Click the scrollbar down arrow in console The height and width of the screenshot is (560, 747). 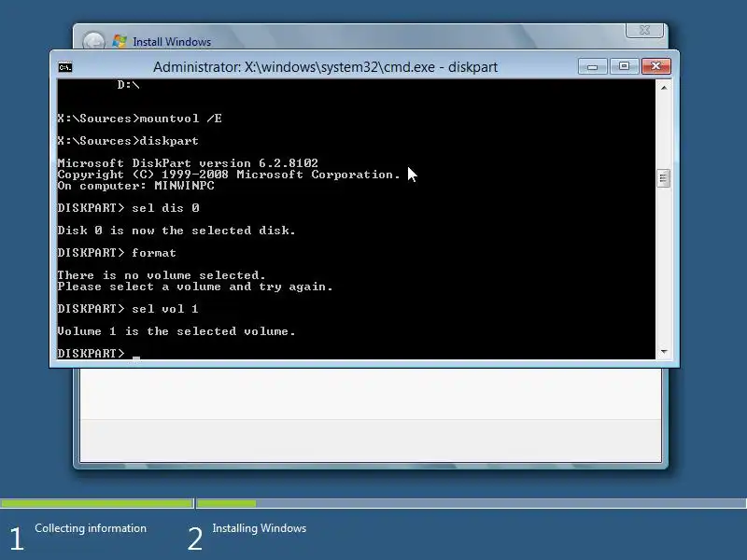coord(664,352)
